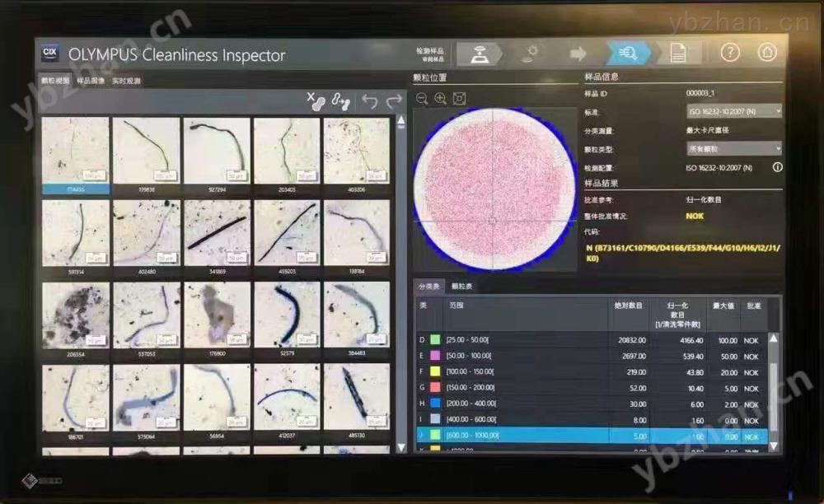Image resolution: width=824 pixels, height=504 pixels.
Task: Click the yellow class F color swatch
Action: [x=435, y=371]
